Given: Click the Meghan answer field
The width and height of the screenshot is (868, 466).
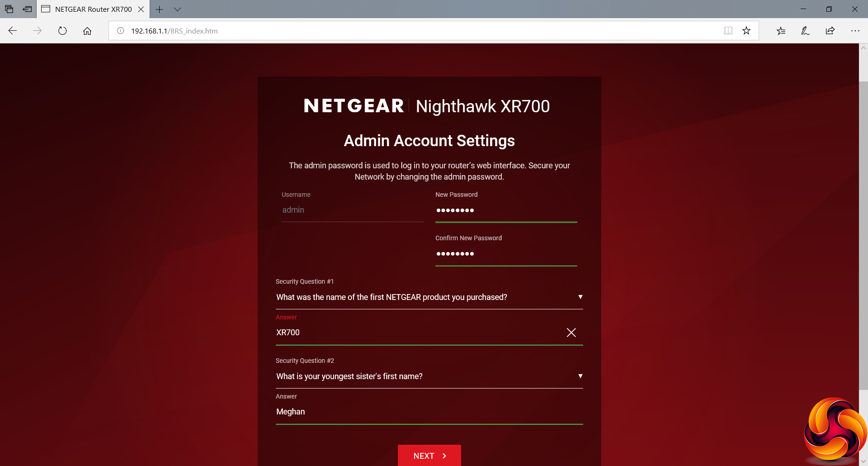Looking at the screenshot, I should pos(429,412).
